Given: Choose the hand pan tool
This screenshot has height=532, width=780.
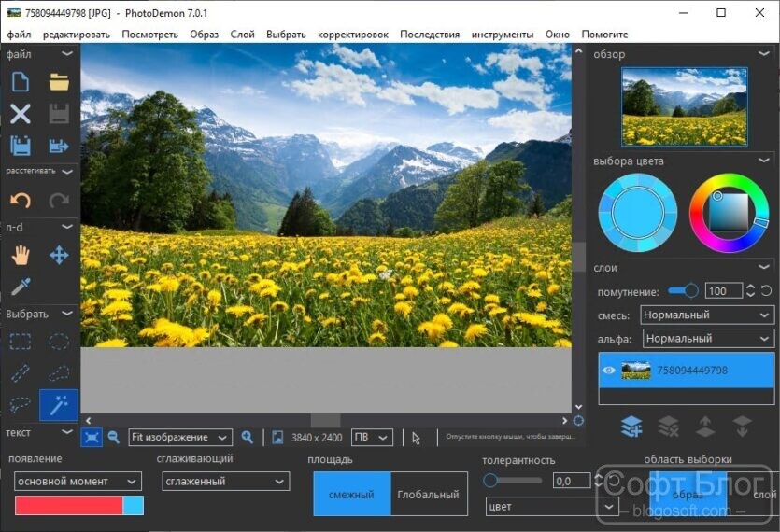Looking at the screenshot, I should [21, 256].
